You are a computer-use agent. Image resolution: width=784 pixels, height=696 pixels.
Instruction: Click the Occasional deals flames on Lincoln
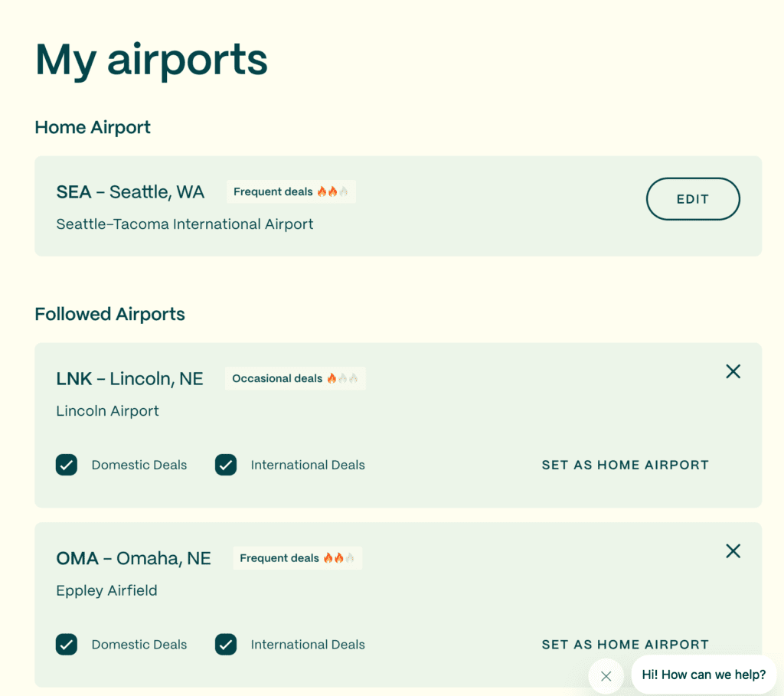coord(342,378)
